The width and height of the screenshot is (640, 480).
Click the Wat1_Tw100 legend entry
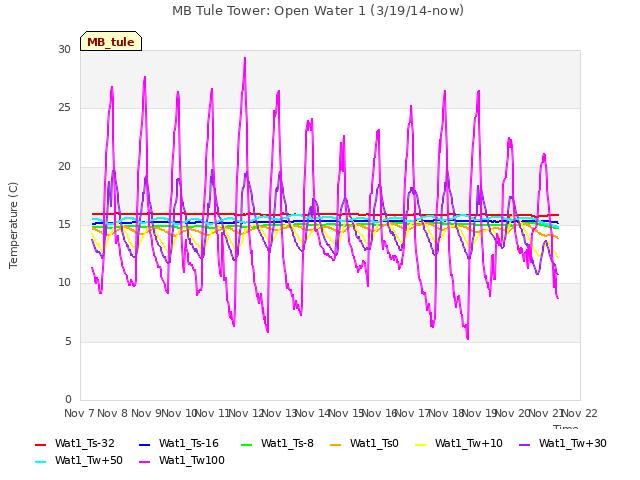pos(182,461)
